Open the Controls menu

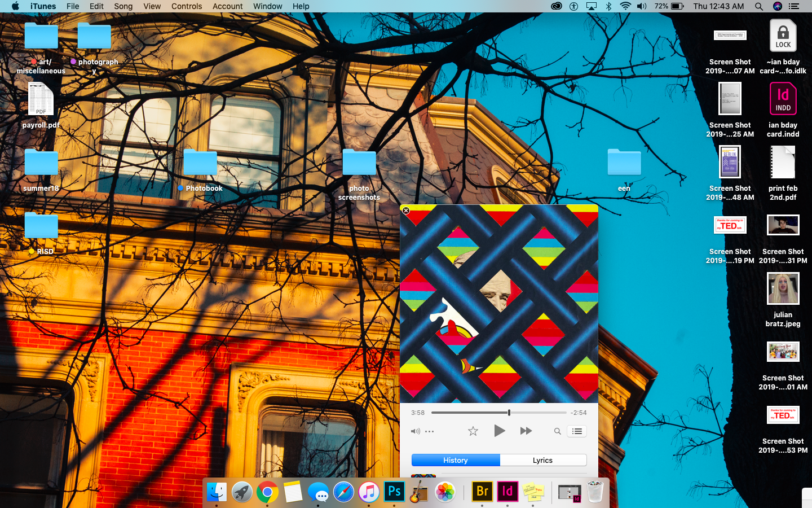[x=187, y=6]
